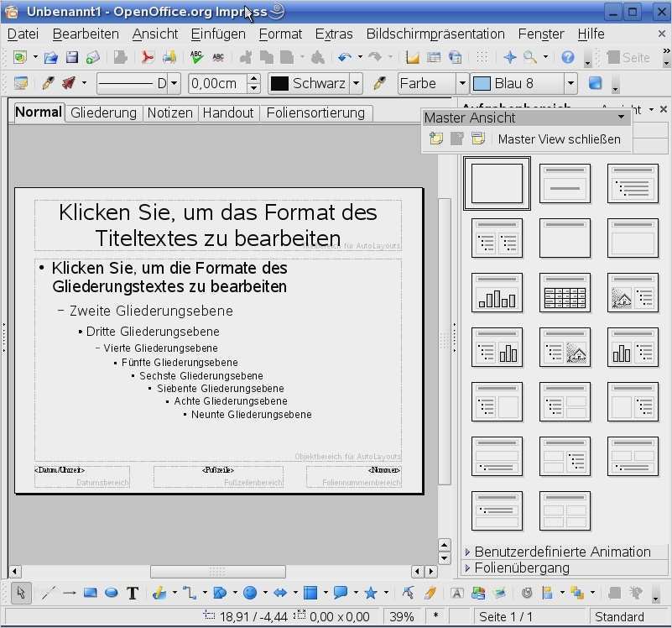Select the Ellipse tool
This screenshot has height=628, width=672.
111,593
